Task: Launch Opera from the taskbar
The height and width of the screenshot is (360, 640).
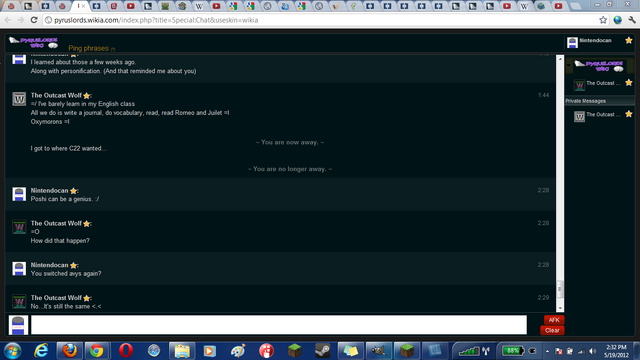Action: (126, 351)
